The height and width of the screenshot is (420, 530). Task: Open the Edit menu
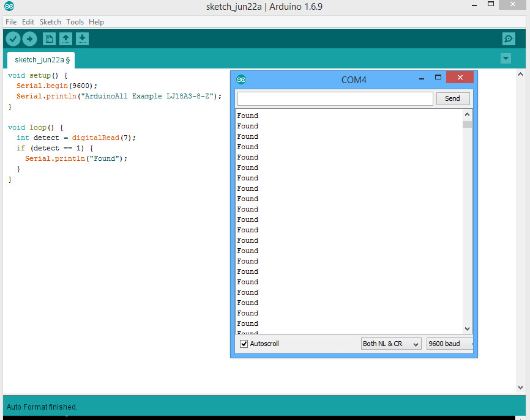(28, 22)
